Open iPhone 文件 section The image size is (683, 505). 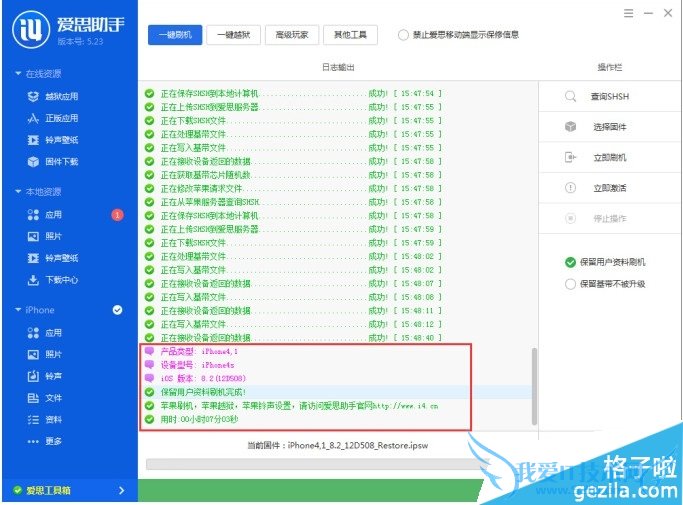pos(45,398)
